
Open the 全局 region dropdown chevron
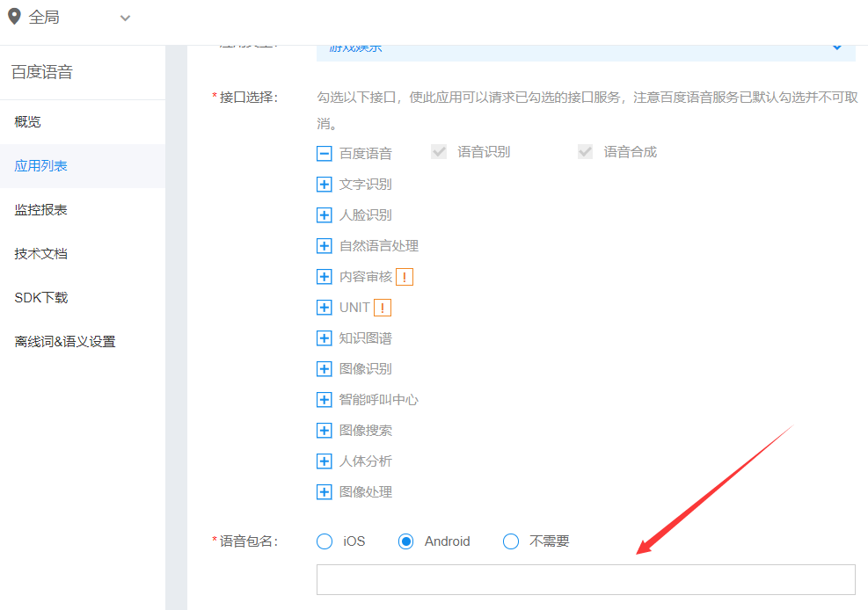click(125, 18)
